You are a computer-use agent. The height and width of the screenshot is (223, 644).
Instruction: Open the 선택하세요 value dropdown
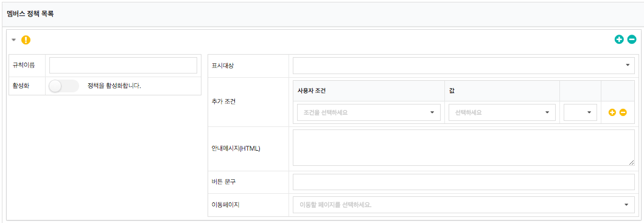click(x=502, y=112)
